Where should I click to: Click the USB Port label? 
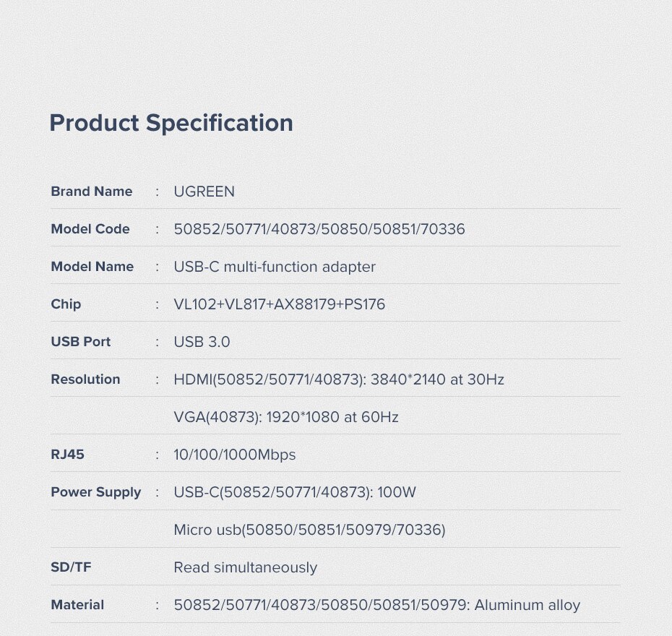point(80,342)
